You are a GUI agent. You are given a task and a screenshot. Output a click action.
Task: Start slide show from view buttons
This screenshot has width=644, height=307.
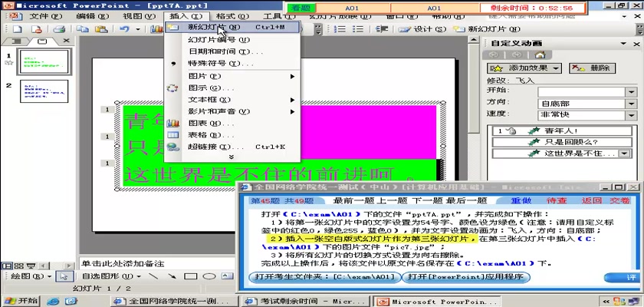tap(31, 266)
